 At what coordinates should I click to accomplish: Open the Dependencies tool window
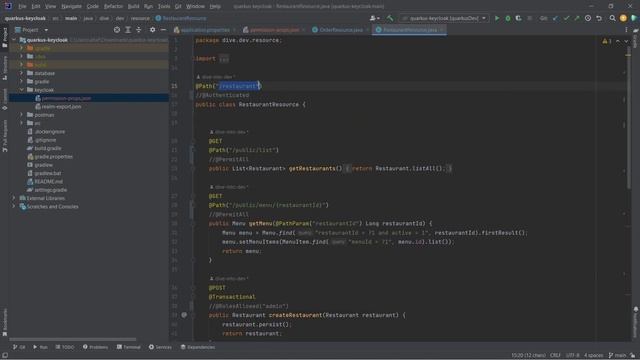click(198, 347)
